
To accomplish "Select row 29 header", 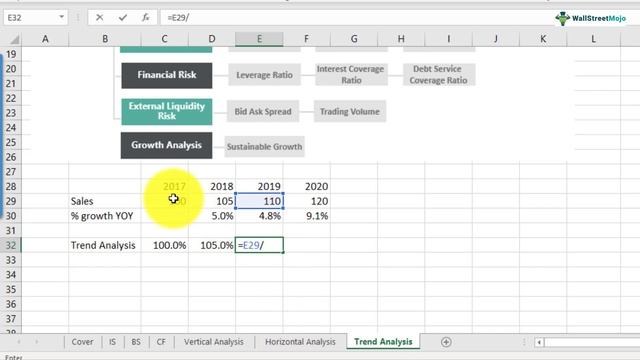I will point(11,201).
